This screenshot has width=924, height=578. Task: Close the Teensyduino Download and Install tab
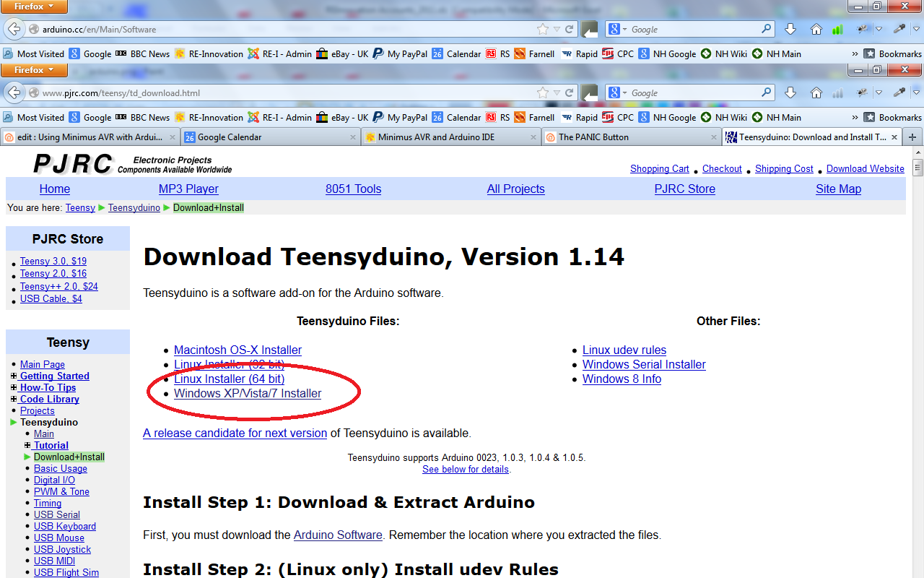coord(894,137)
